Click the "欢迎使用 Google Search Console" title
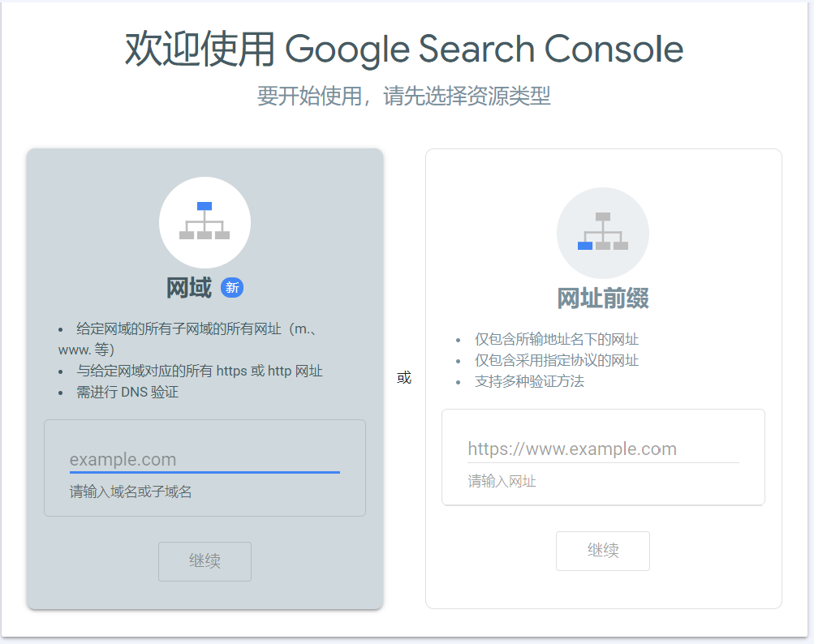 (403, 49)
